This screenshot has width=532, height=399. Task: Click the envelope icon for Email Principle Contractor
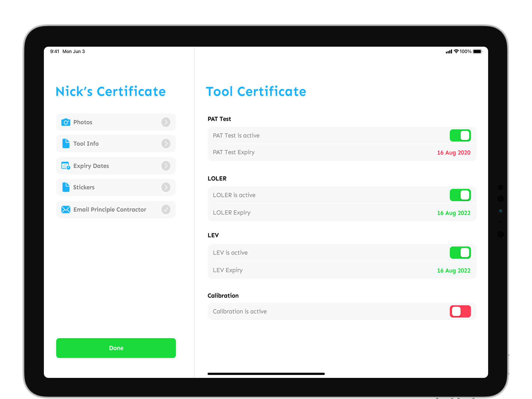(66, 210)
